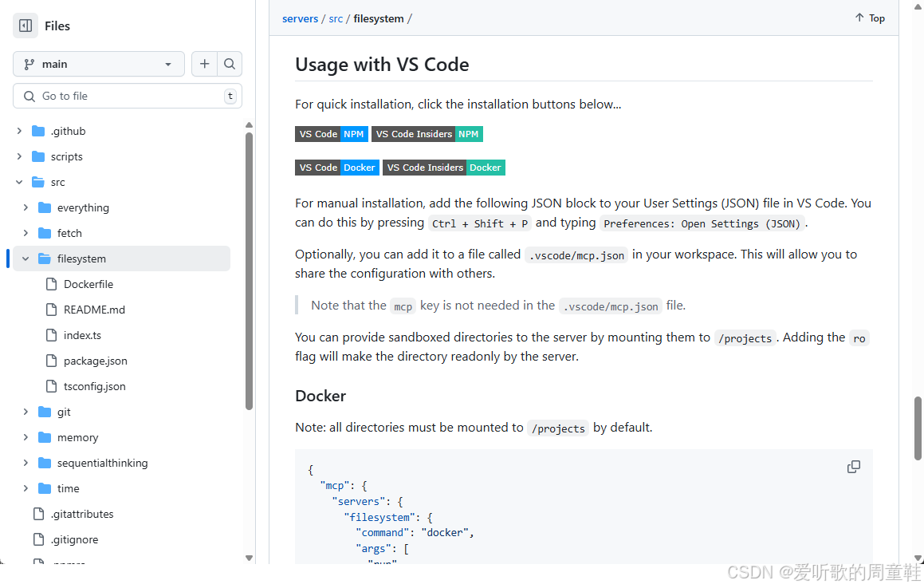Click the add file plus button
This screenshot has width=924, height=588.
(x=204, y=64)
